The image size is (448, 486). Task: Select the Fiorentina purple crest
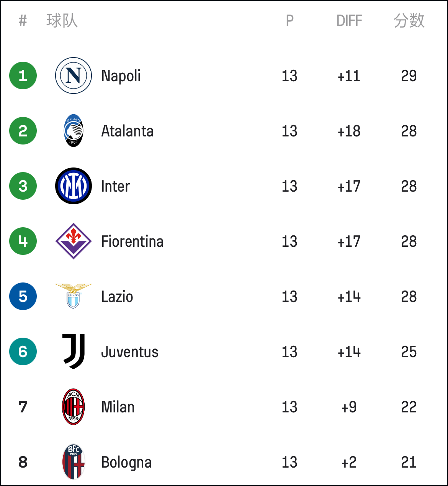click(74, 241)
